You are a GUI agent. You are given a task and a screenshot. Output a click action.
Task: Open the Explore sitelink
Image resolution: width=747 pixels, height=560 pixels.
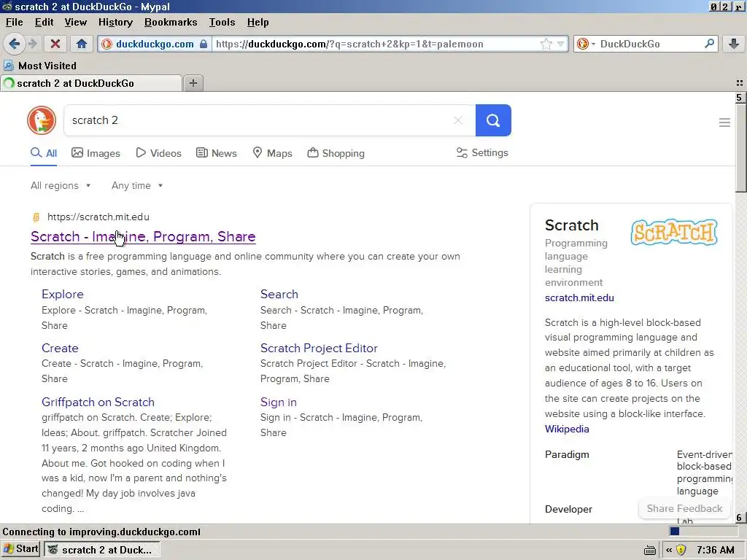[x=63, y=295]
